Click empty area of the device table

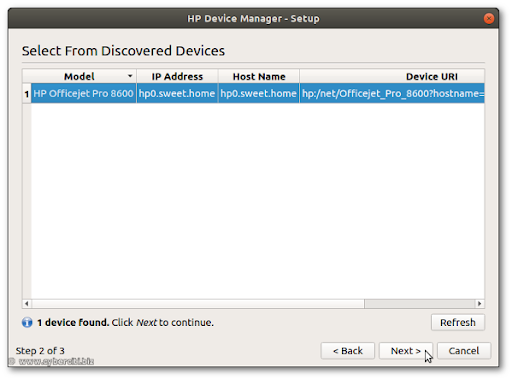pos(258,200)
